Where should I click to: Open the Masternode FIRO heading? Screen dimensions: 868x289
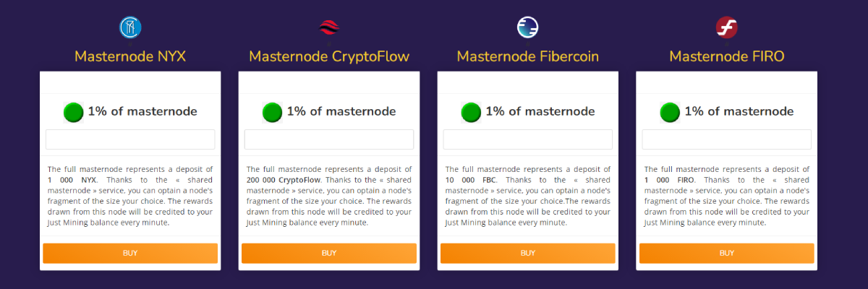tap(726, 56)
